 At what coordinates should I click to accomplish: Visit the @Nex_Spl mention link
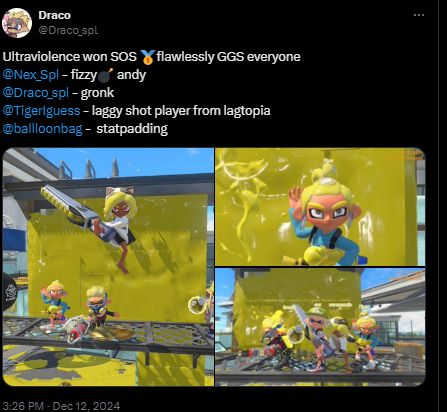[31, 75]
